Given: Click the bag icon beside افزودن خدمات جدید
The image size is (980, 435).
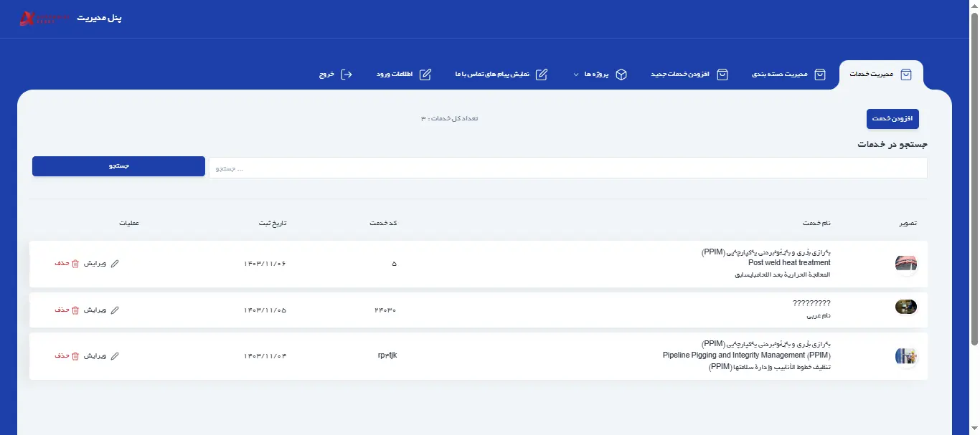Looking at the screenshot, I should click(x=722, y=75).
